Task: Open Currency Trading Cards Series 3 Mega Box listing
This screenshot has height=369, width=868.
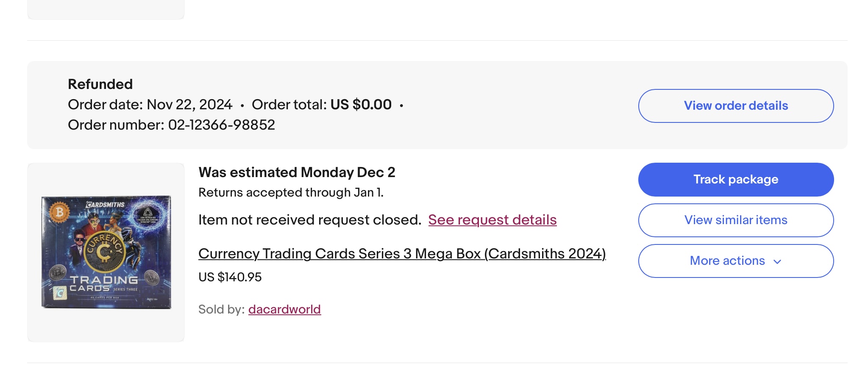Action: (402, 254)
